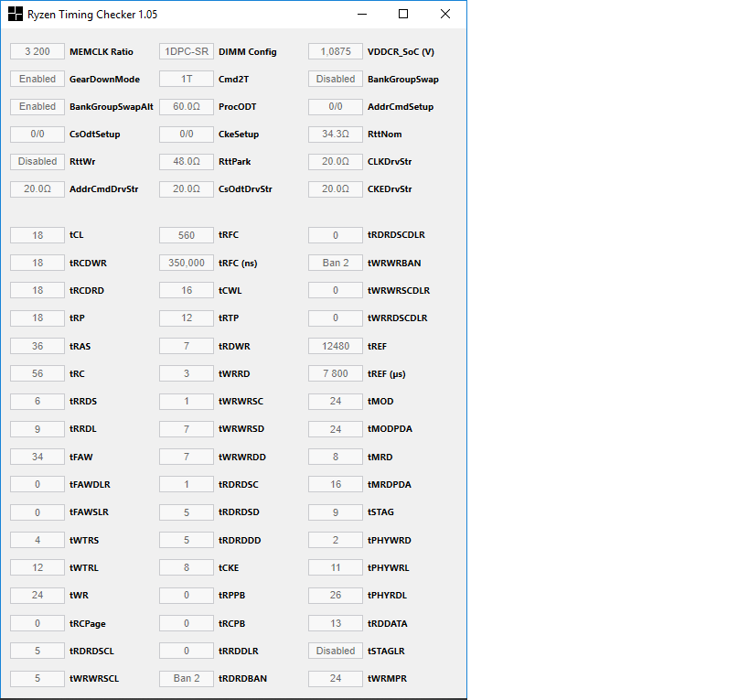Click the CsOdtDrvStr value field

point(187,189)
